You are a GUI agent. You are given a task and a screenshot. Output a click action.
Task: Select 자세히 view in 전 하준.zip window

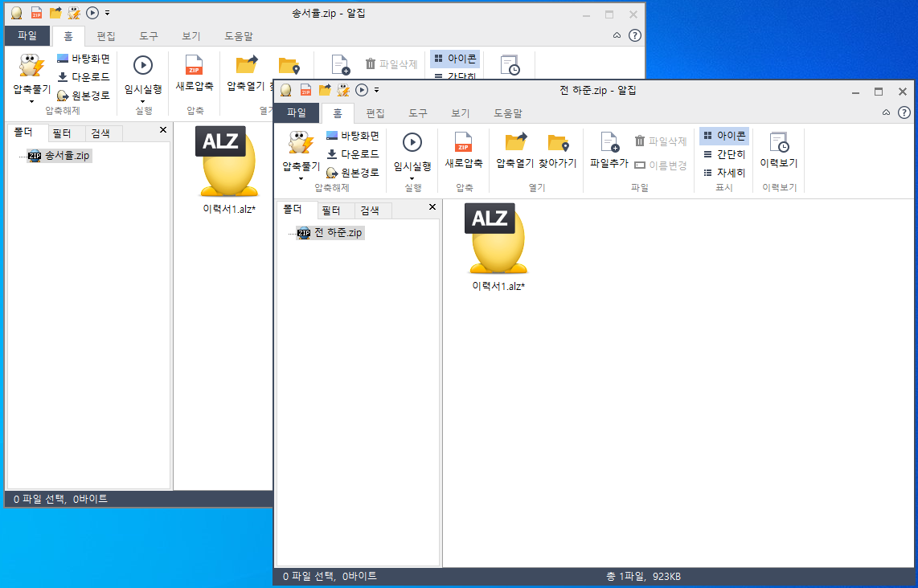coord(724,173)
